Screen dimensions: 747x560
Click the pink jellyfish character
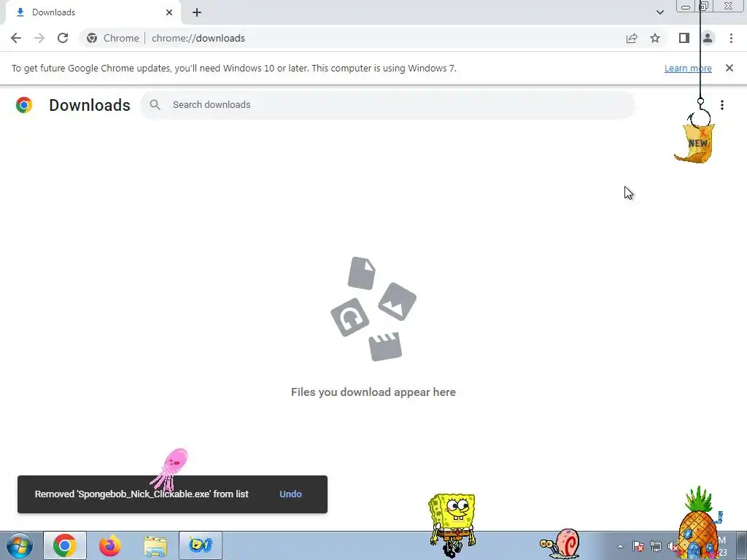[169, 469]
